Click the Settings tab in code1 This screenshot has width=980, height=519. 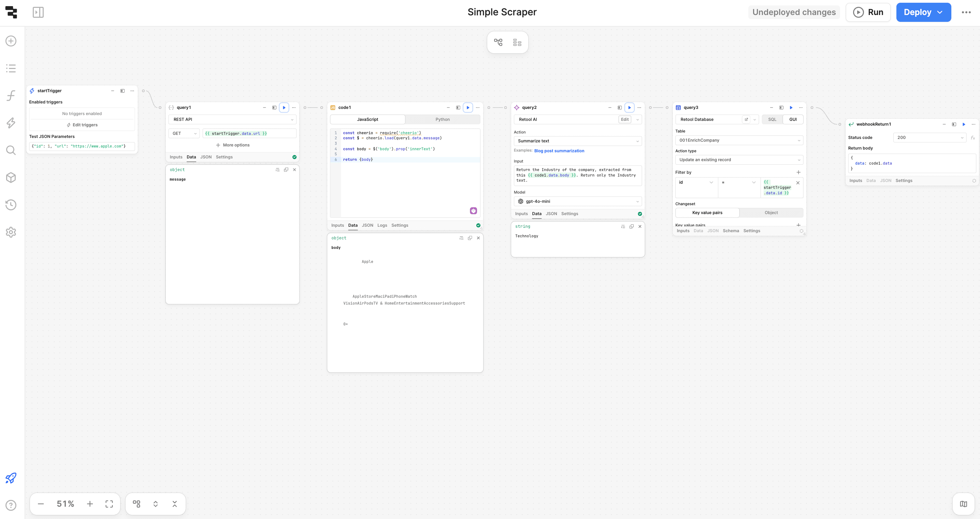399,225
